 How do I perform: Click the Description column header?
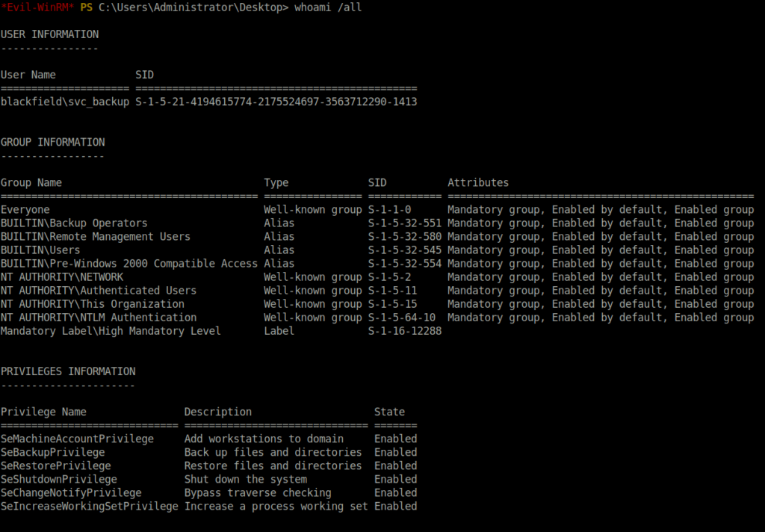pos(217,412)
